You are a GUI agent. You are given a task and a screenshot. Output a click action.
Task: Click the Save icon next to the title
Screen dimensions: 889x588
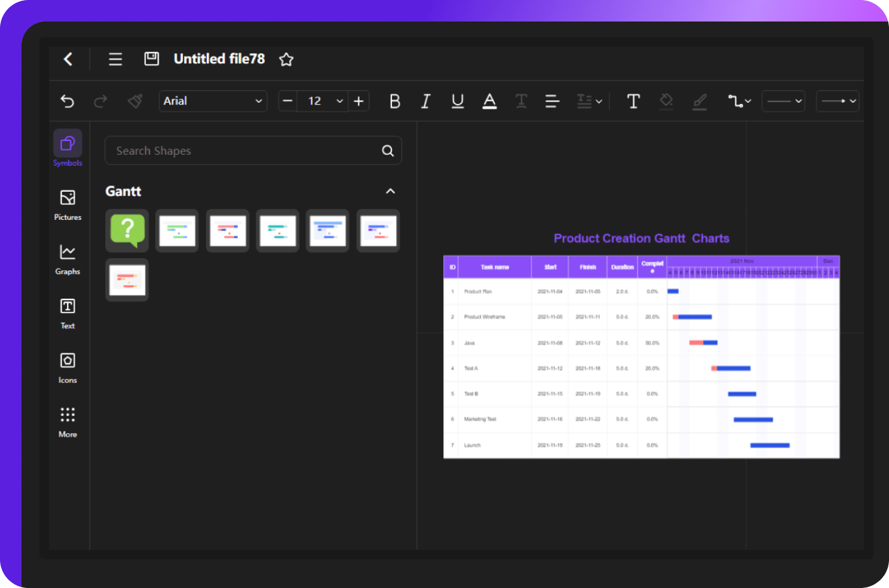coord(151,59)
